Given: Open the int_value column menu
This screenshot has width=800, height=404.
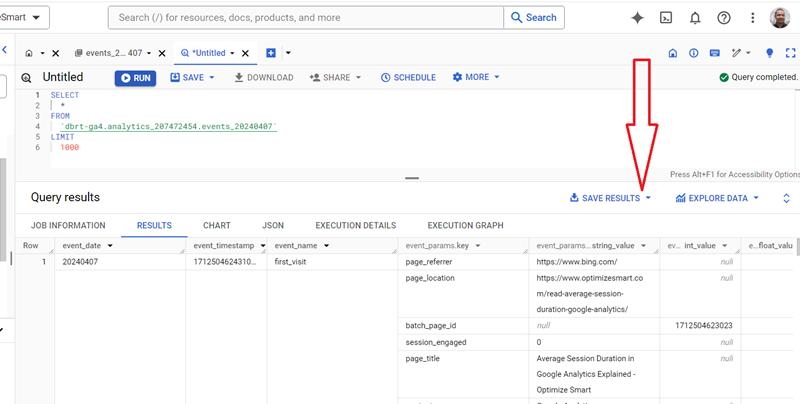Looking at the screenshot, I should (724, 246).
